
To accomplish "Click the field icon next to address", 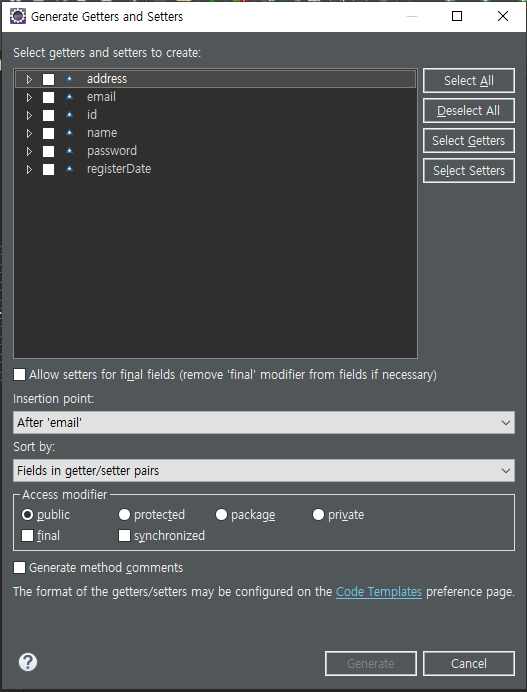I will click(69, 79).
